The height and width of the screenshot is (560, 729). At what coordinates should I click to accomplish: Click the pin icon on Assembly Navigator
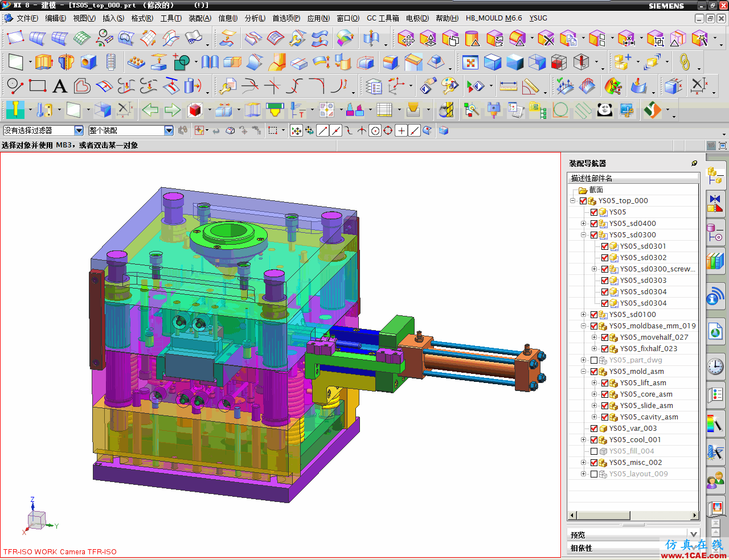[x=694, y=163]
